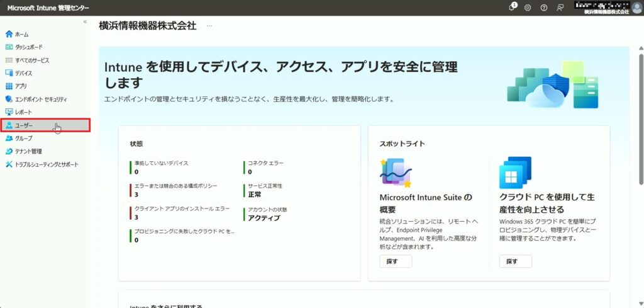
Task: Open the ellipsis menu beside company name
Action: pyautogui.click(x=209, y=26)
